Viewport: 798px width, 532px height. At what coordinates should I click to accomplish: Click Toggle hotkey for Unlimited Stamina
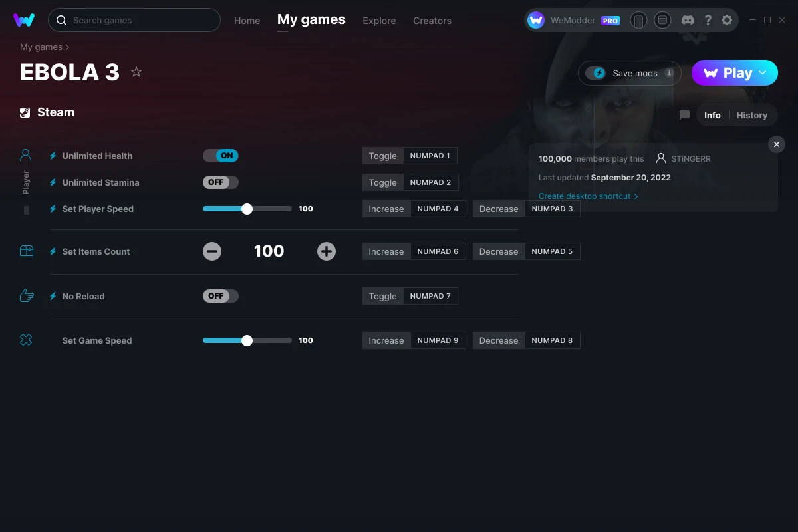[x=410, y=182]
